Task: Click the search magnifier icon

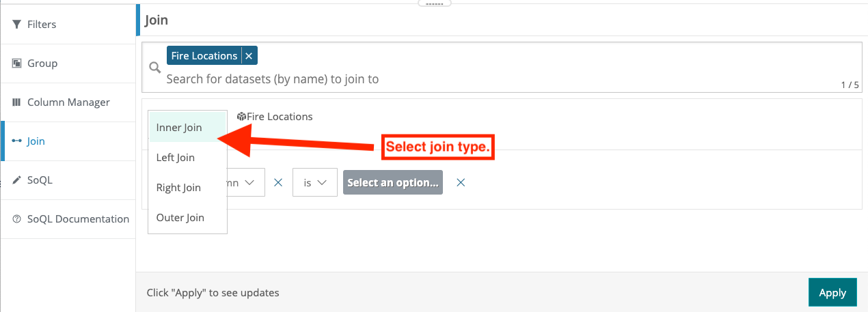Action: (x=155, y=67)
